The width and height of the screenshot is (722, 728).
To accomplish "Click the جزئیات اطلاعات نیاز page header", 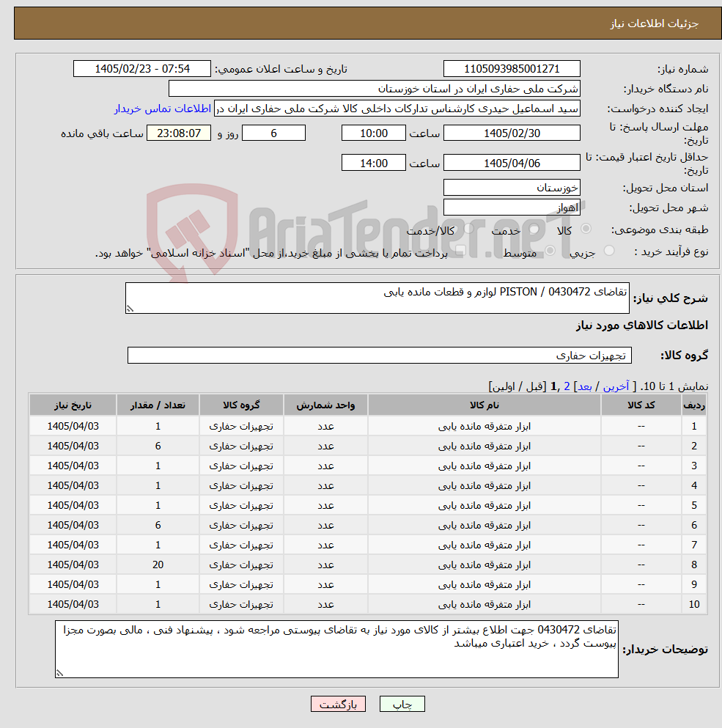I will (x=655, y=23).
